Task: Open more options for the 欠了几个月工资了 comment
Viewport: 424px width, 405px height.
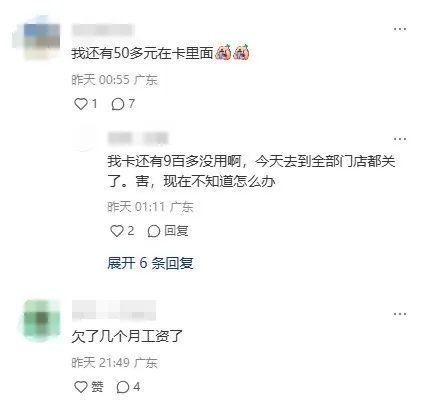Action: 399,314
